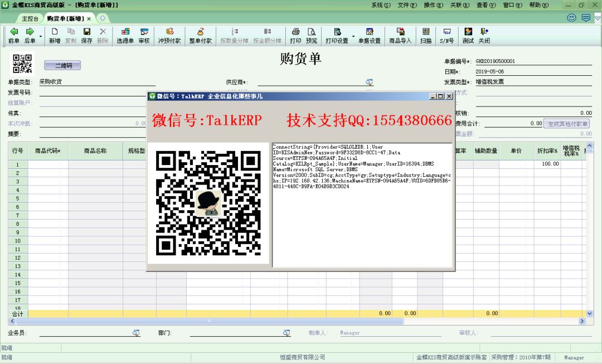The height and width of the screenshot is (364, 602).
Task: Create a new document with 新增
Action: click(x=55, y=36)
